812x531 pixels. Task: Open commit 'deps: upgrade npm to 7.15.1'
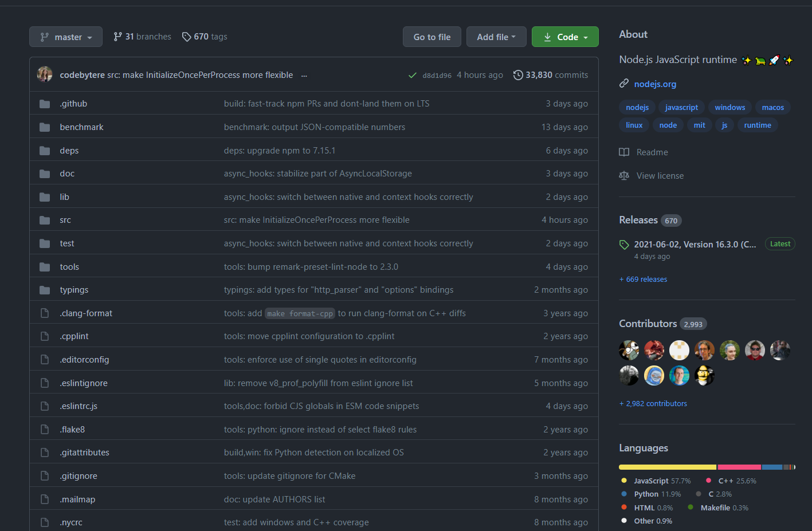pyautogui.click(x=280, y=151)
